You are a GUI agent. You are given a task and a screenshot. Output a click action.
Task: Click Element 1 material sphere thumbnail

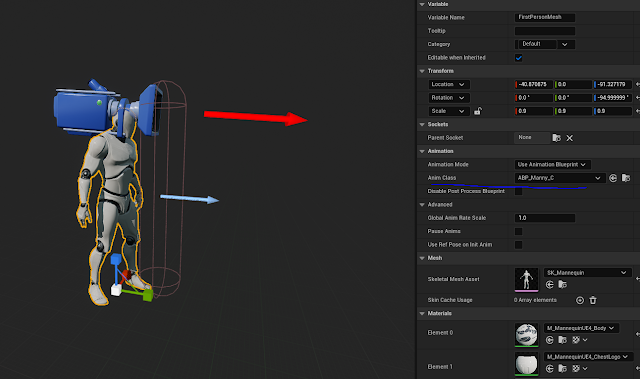(527, 364)
